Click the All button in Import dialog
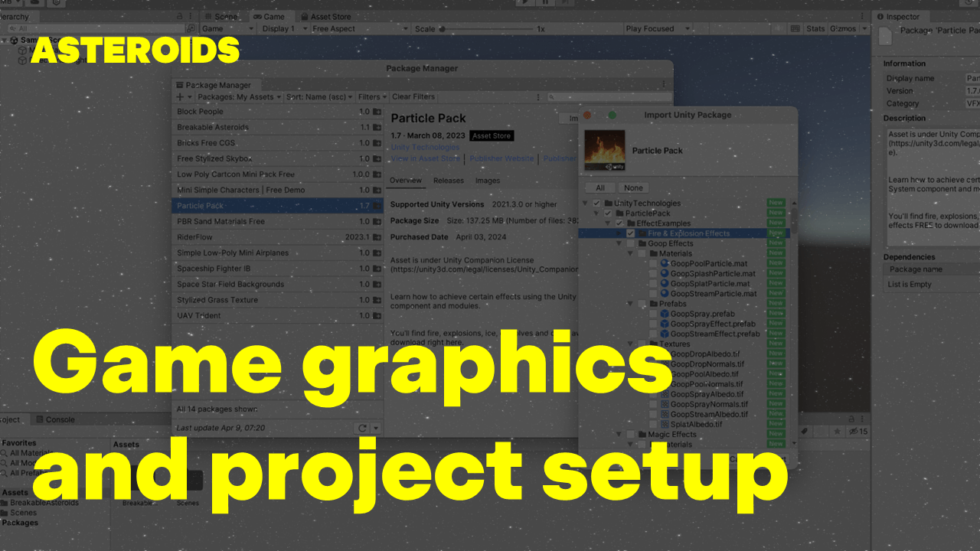The width and height of the screenshot is (980, 551). tap(600, 187)
